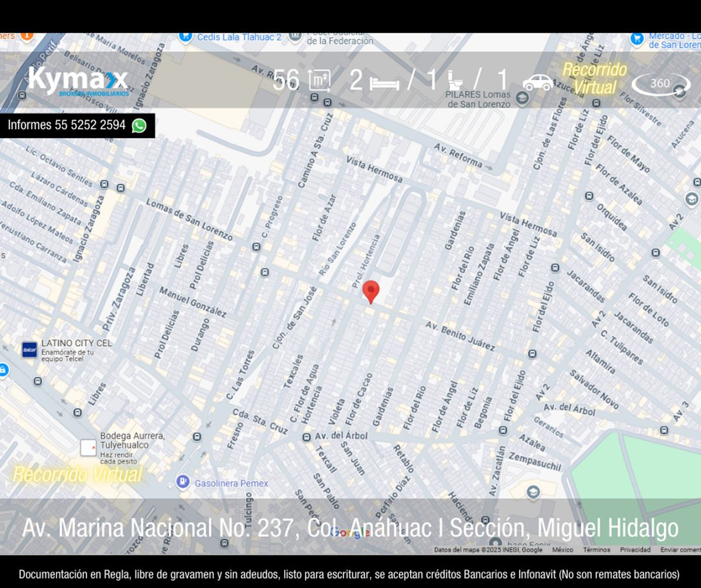
Task: Open the Términos link
Action: (x=596, y=550)
